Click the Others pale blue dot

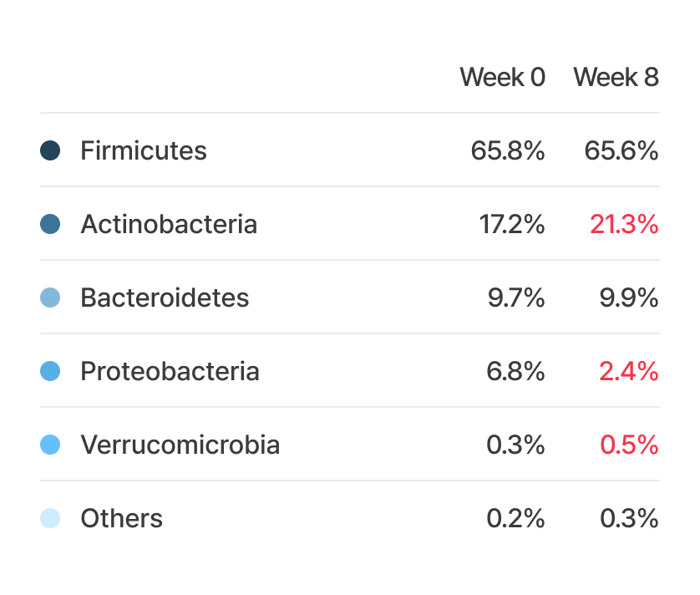(x=50, y=518)
